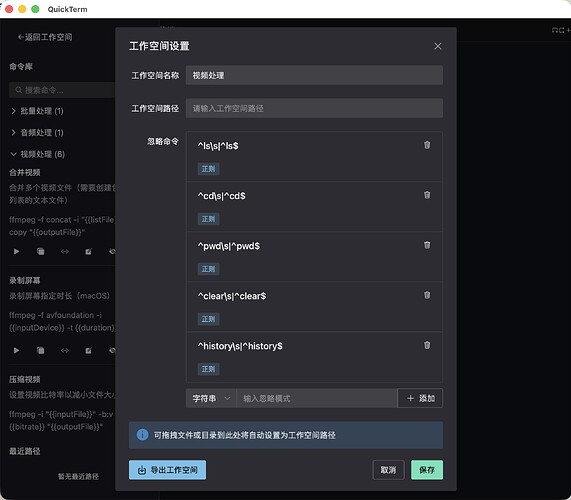Open the 字符串 pattern type dropdown
The image size is (571, 500).
pyautogui.click(x=211, y=398)
